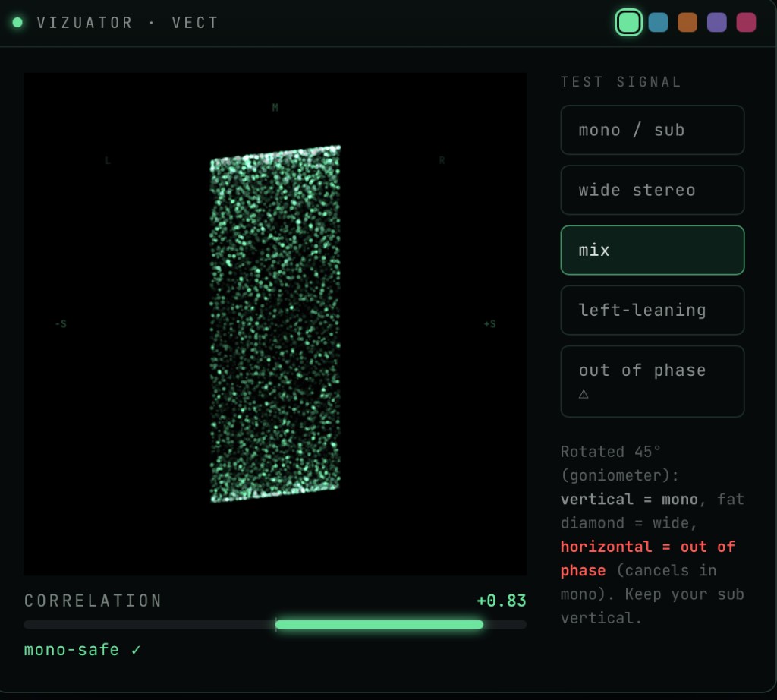Select the blue theme color swatch
Screen dimensions: 777x700
click(x=658, y=22)
